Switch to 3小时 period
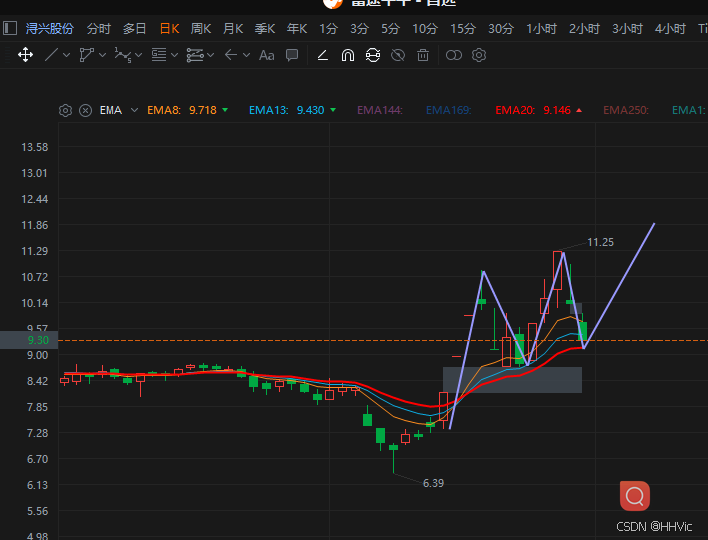Viewport: 708px width, 540px height. 627,28
